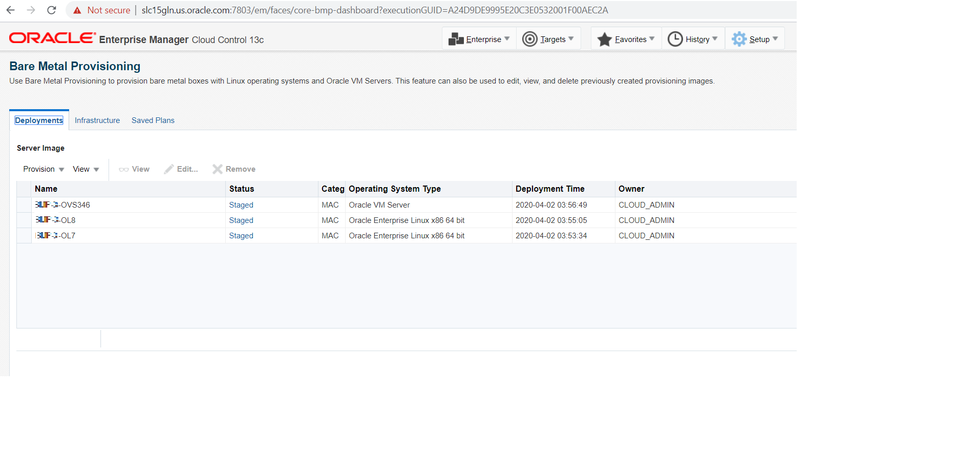Viewport: 980px width, 450px height.
Task: Click the Deployment Time column header
Action: point(564,189)
